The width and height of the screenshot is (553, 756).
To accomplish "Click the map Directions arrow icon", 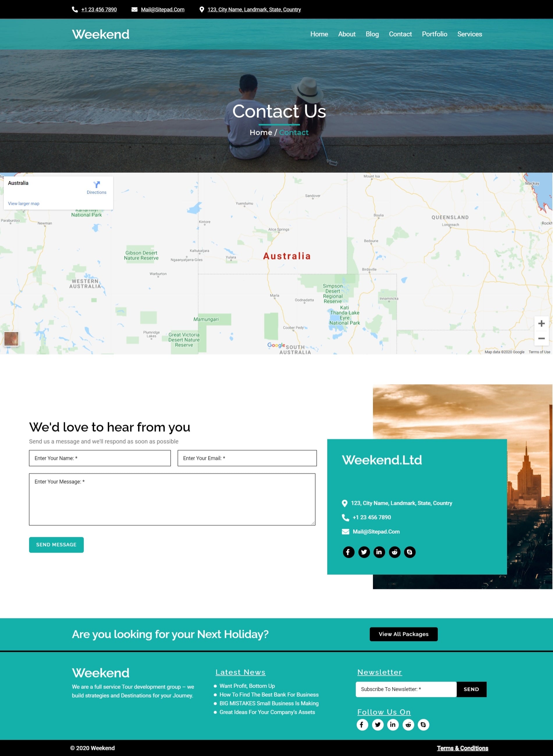I will point(97,184).
